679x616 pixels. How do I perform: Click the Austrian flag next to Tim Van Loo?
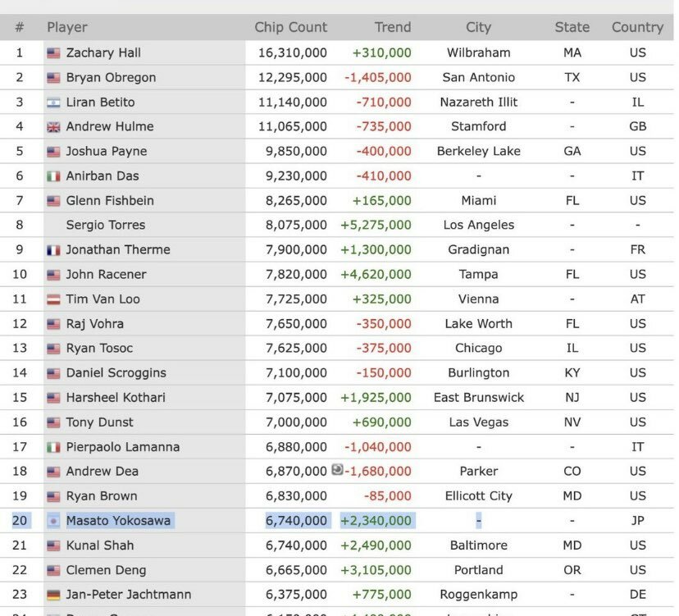[53, 299]
